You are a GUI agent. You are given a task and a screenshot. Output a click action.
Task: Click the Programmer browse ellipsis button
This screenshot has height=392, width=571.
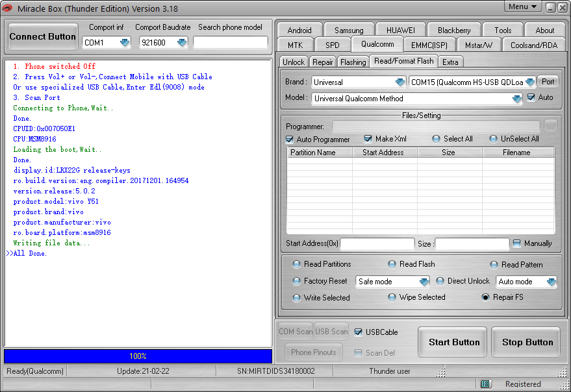coord(550,127)
